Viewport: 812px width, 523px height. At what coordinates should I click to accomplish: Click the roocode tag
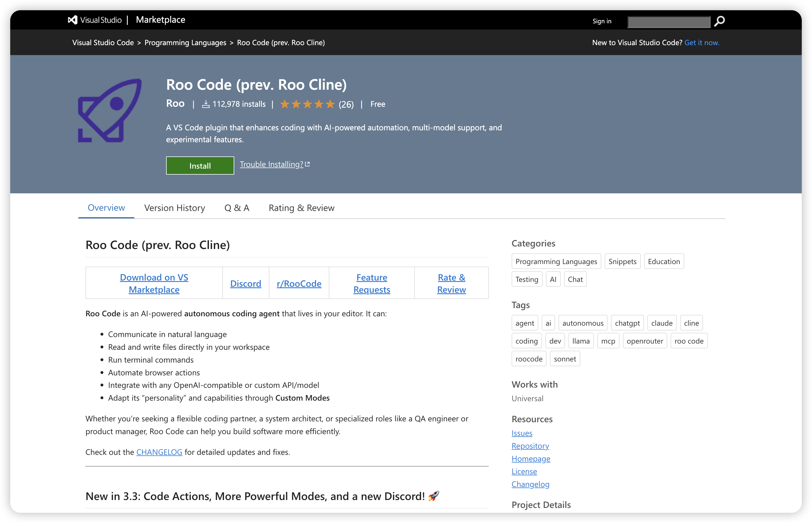[x=529, y=359]
